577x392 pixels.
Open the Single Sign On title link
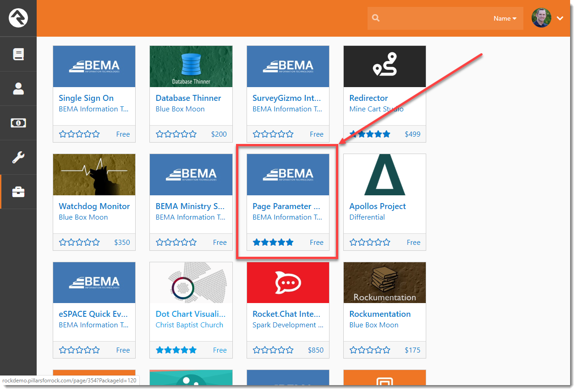click(x=86, y=98)
